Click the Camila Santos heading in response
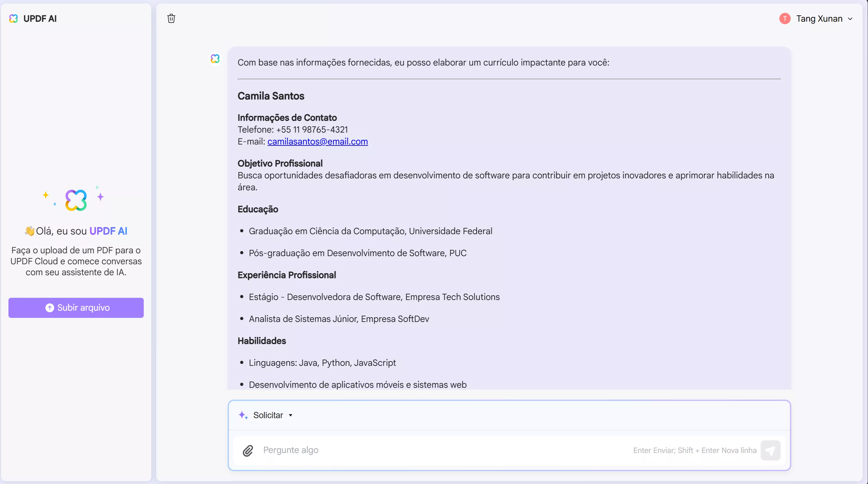The height and width of the screenshot is (484, 868). click(x=271, y=96)
